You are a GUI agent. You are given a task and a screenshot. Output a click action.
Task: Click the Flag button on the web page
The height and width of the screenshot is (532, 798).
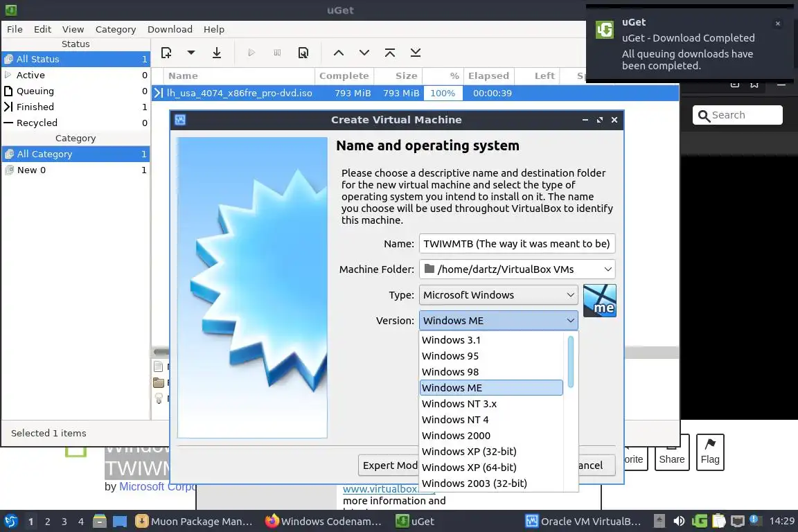[x=710, y=452]
